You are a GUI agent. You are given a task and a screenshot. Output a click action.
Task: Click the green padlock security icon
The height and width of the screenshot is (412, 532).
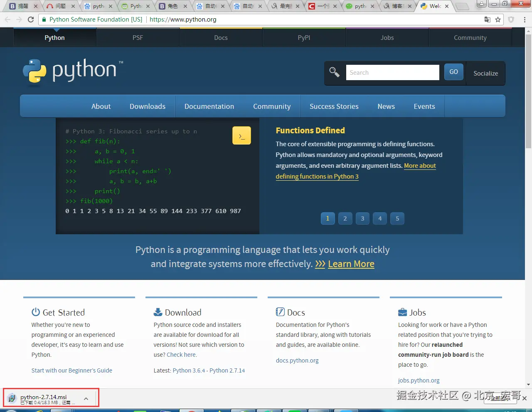tap(44, 20)
